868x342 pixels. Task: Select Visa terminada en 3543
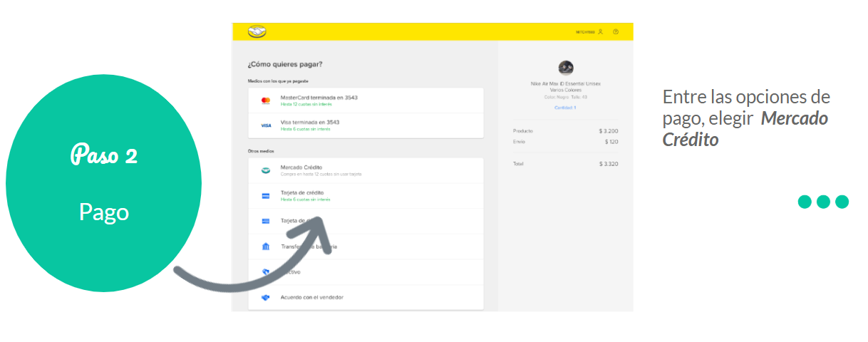tap(366, 125)
